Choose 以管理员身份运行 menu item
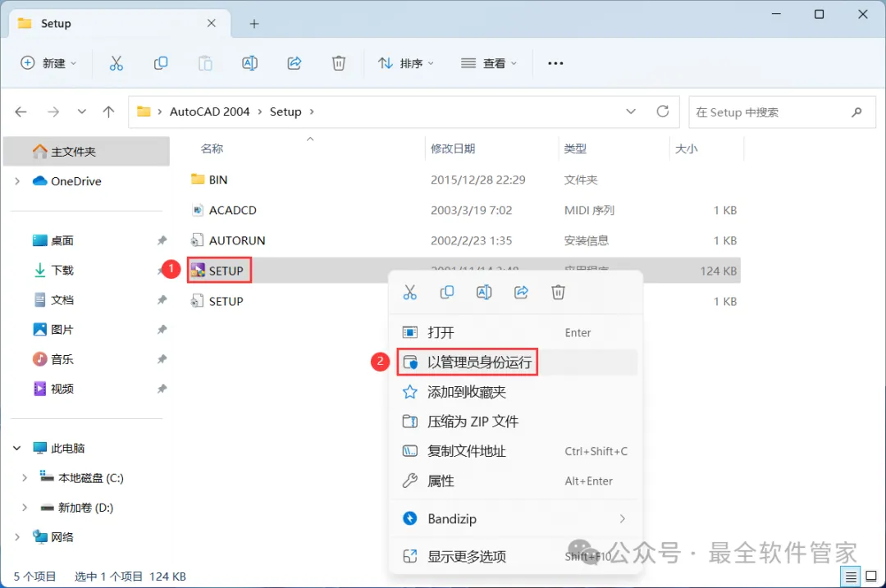Screen dimensions: 886x588 coord(518,362)
